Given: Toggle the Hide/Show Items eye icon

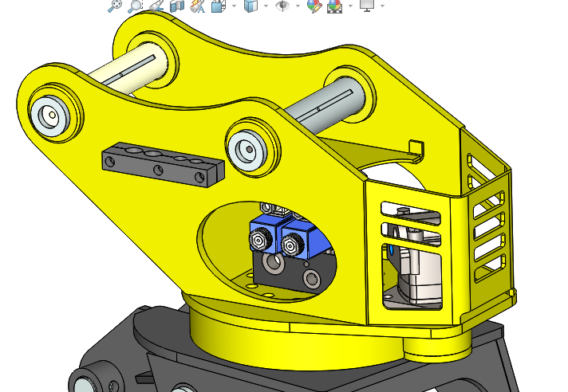Looking at the screenshot, I should tap(282, 6).
